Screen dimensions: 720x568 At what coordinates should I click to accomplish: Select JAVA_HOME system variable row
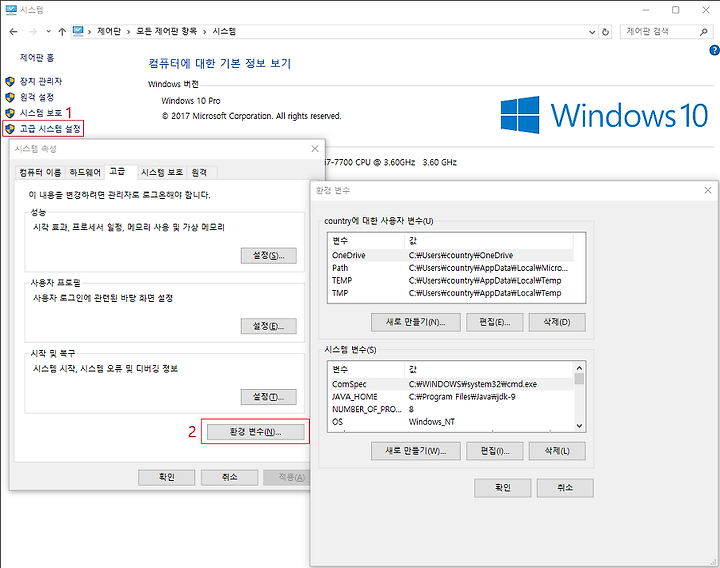tap(452, 396)
